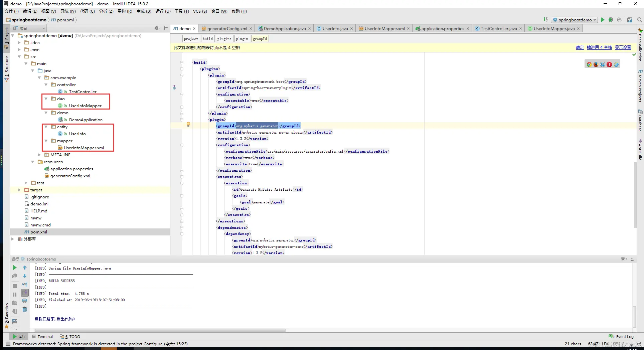644x350 pixels.
Task: Open the 项目 view selector dropdown
Action: click(x=29, y=28)
